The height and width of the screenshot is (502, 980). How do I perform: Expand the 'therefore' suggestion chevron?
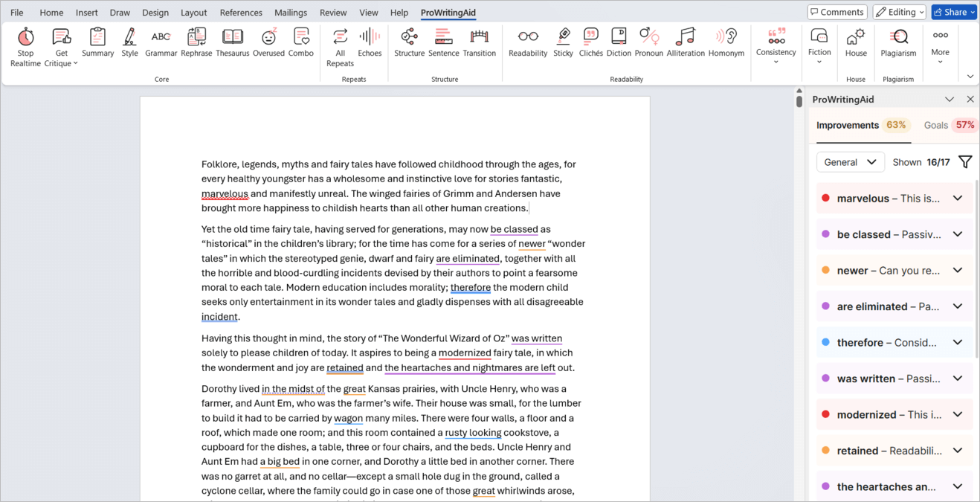click(x=958, y=343)
